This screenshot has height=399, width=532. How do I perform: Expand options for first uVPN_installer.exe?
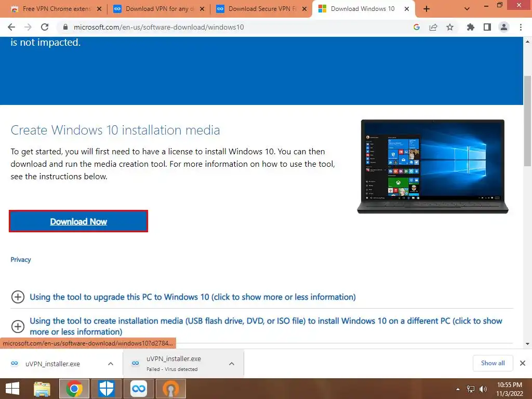[111, 364]
